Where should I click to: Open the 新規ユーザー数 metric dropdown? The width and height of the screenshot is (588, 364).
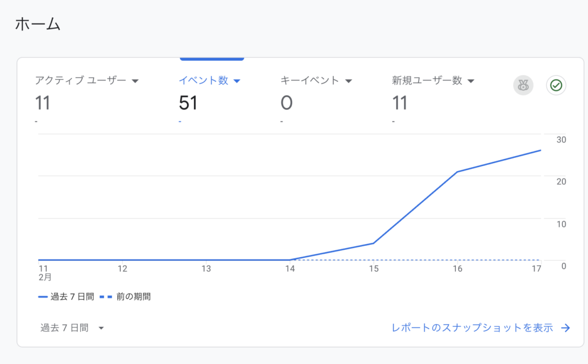pyautogui.click(x=471, y=80)
